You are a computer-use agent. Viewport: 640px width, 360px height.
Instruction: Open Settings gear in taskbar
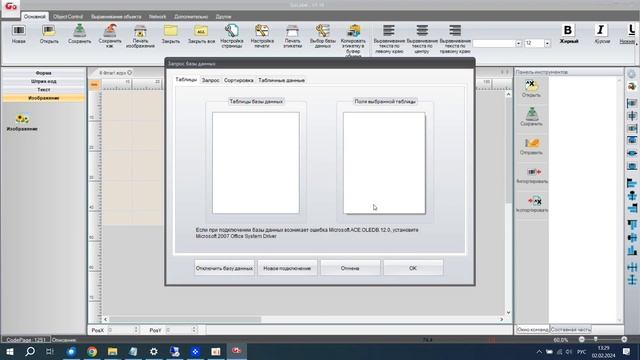154,351
